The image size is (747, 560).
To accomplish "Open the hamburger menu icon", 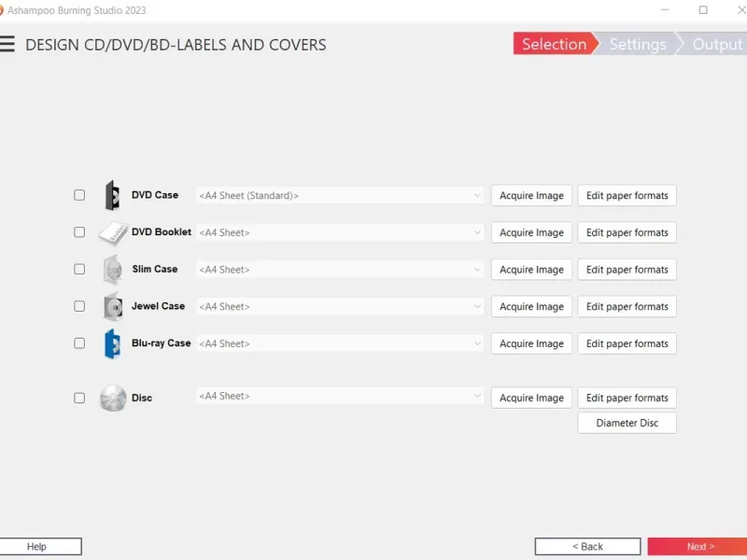I will click(7, 44).
